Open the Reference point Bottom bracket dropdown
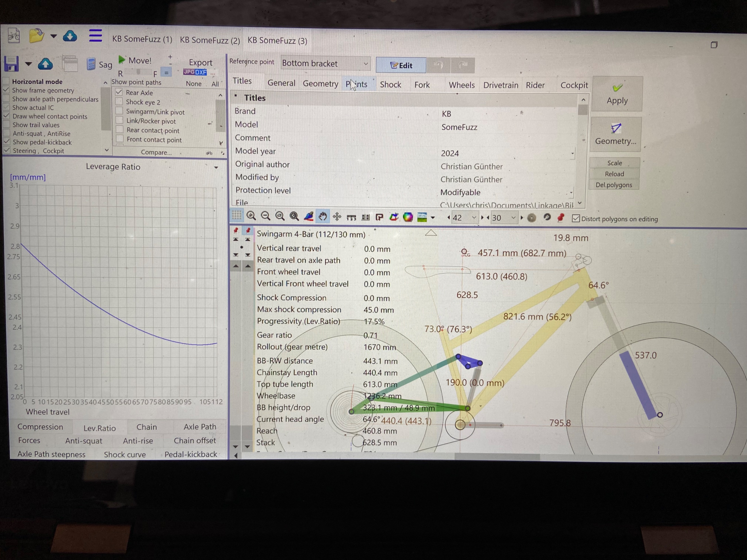The image size is (747, 560). pos(325,63)
